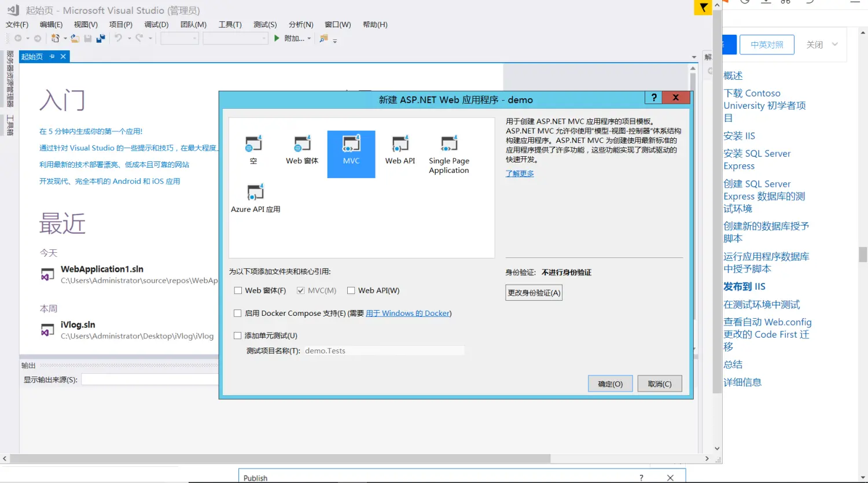The height and width of the screenshot is (483, 868).
Task: Click the Save toolbar icon
Action: coord(88,38)
